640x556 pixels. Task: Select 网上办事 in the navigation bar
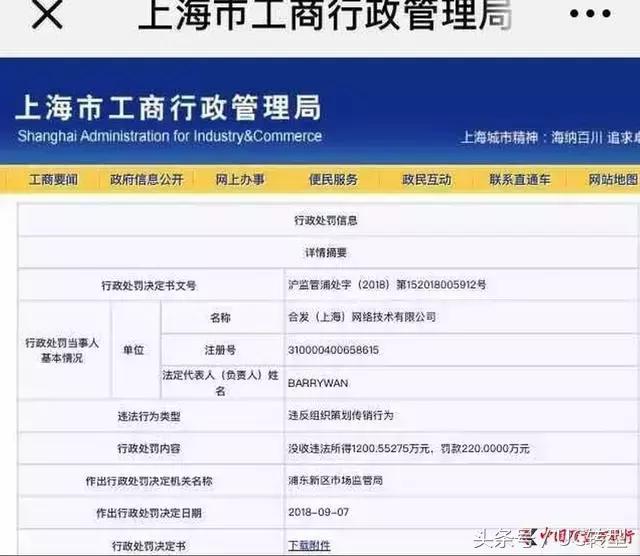pos(240,180)
